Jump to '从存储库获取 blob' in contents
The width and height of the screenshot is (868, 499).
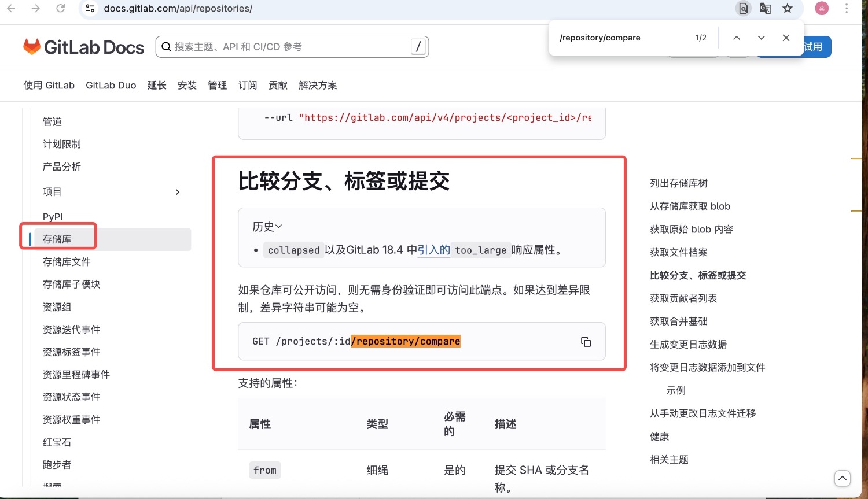[690, 206]
